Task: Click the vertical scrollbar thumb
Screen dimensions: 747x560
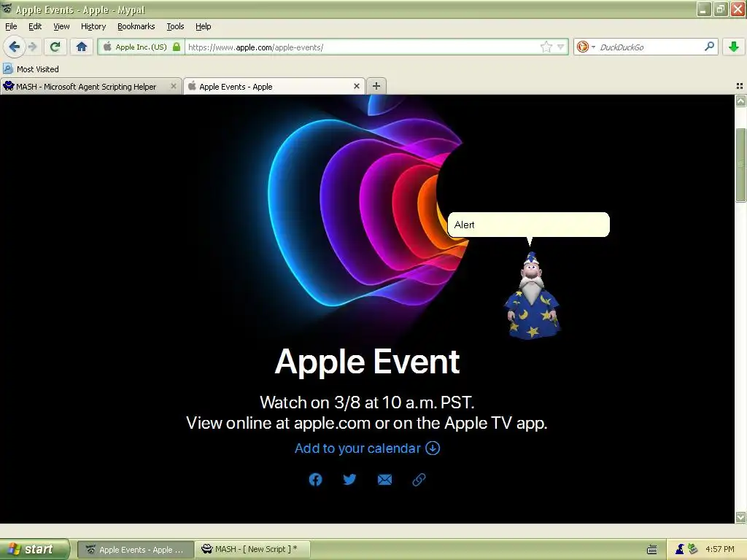Action: coord(740,166)
